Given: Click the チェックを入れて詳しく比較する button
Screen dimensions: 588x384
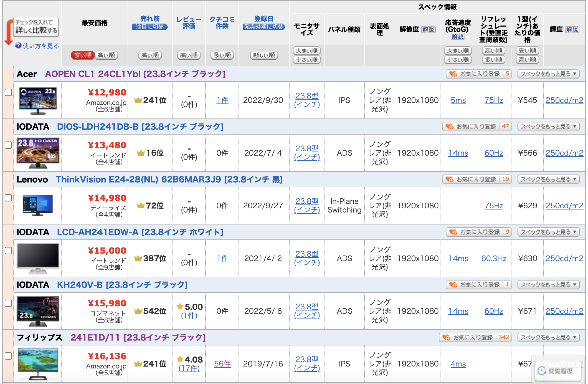Looking at the screenshot, I should coord(36,27).
